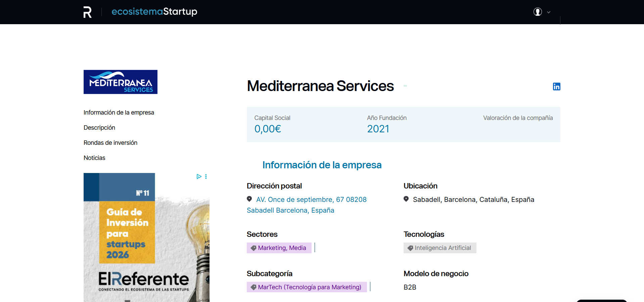Click the Información de la empresa section heading
This screenshot has height=302, width=644.
tap(322, 165)
